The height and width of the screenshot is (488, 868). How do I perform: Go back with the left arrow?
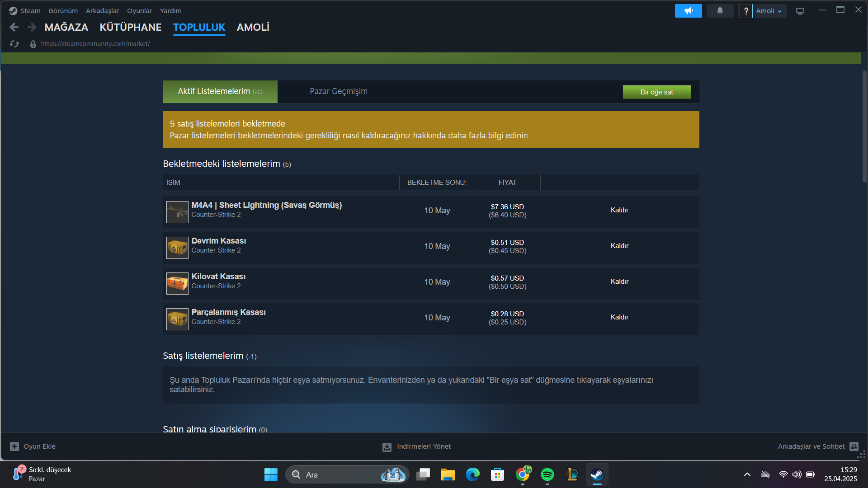tap(14, 27)
